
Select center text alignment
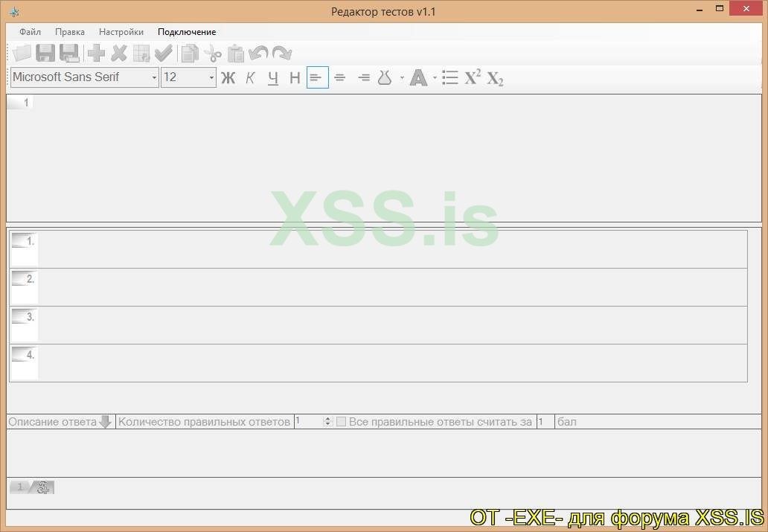pyautogui.click(x=339, y=77)
